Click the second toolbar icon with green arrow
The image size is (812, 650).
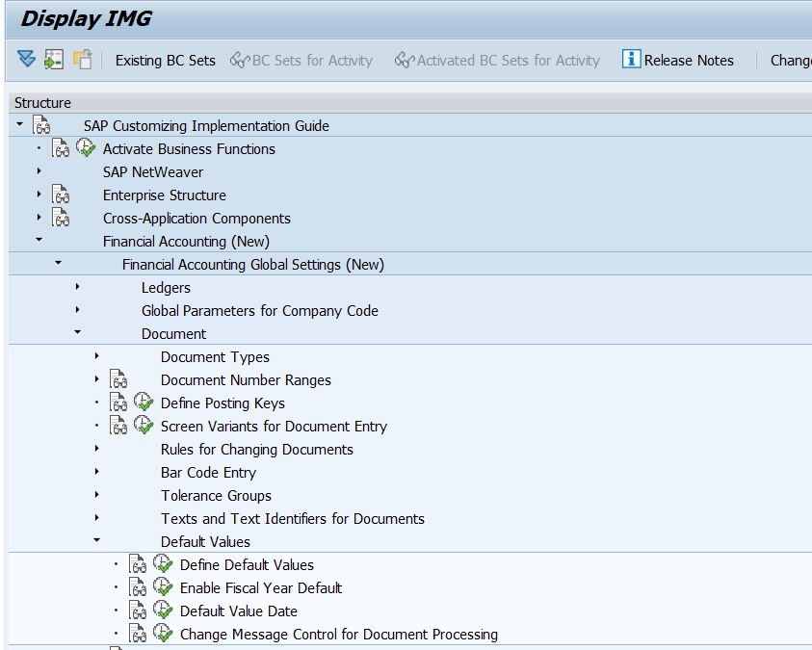point(54,59)
